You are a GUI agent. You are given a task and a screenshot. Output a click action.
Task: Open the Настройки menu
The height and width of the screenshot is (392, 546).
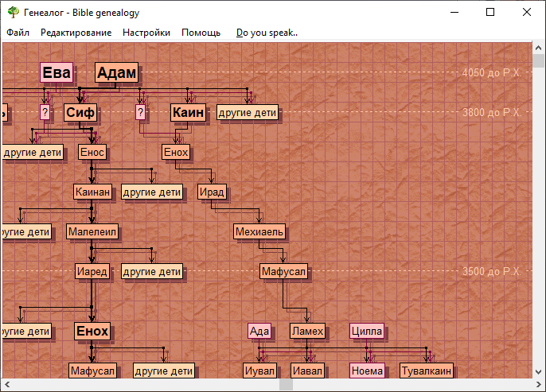(146, 33)
